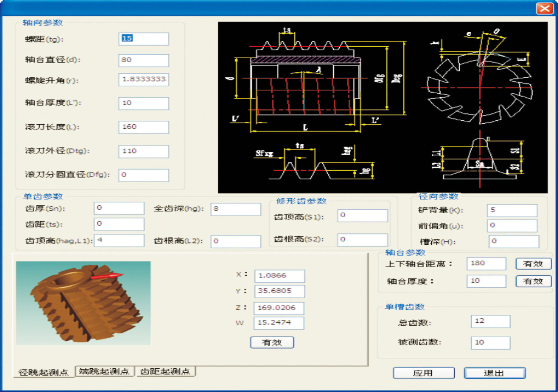The image size is (558, 392).
Task: Close the dialog with the red X
Action: click(x=544, y=8)
